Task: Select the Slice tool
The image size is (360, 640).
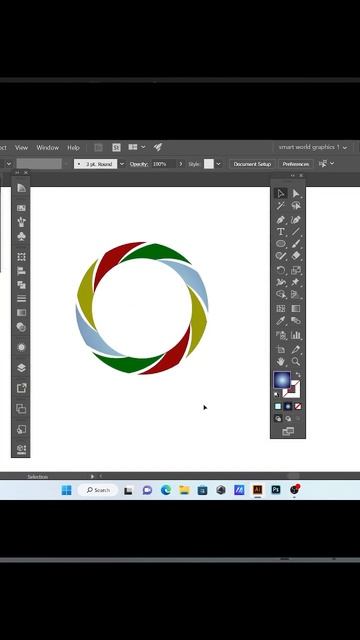Action: 296,349
